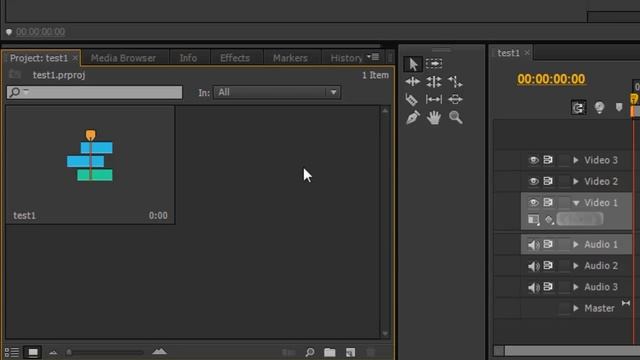The width and height of the screenshot is (640, 360).
Task: Click Show Keyframes icon under Video 1
Action: tap(549, 220)
